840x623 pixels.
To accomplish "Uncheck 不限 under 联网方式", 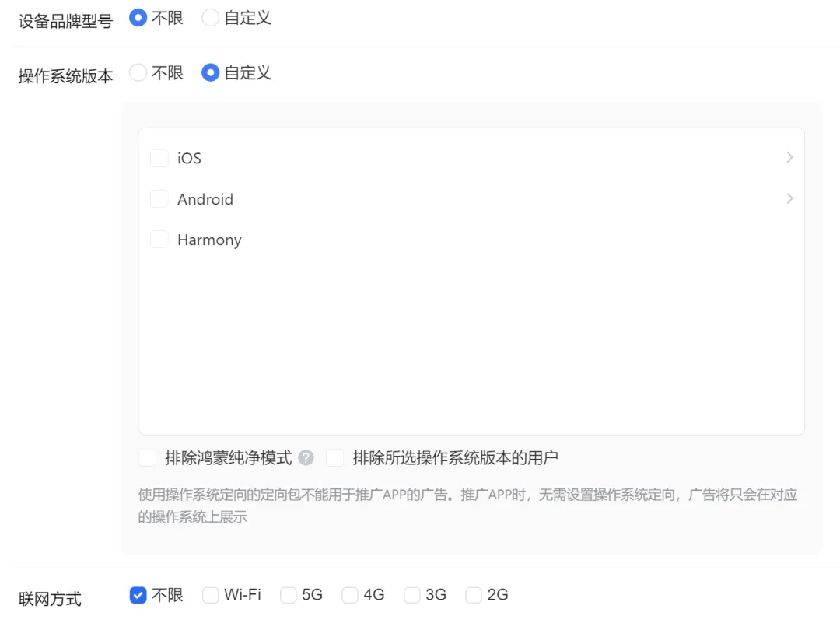I will point(138,594).
